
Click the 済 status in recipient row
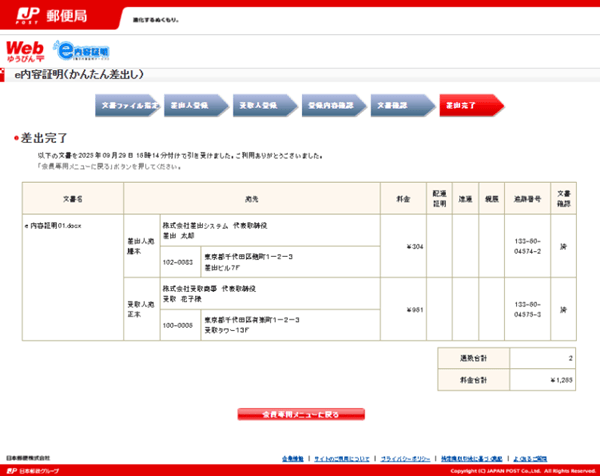point(563,310)
